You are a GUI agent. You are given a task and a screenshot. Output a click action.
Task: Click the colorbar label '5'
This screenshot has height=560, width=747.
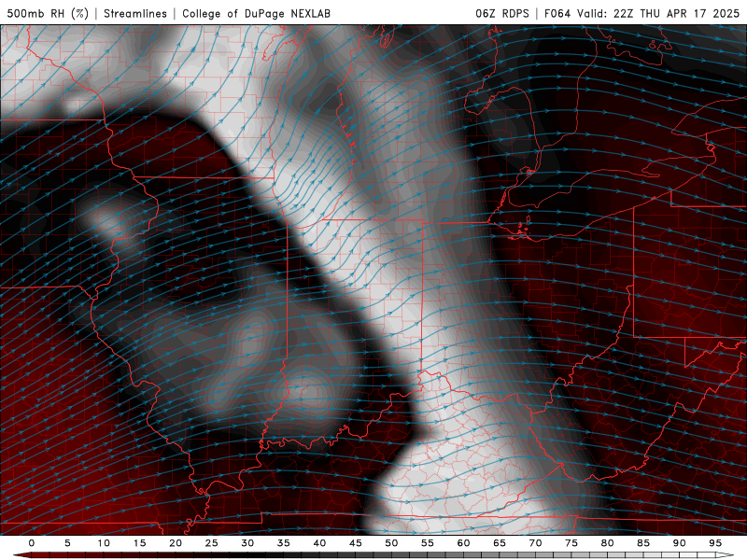[x=67, y=543]
